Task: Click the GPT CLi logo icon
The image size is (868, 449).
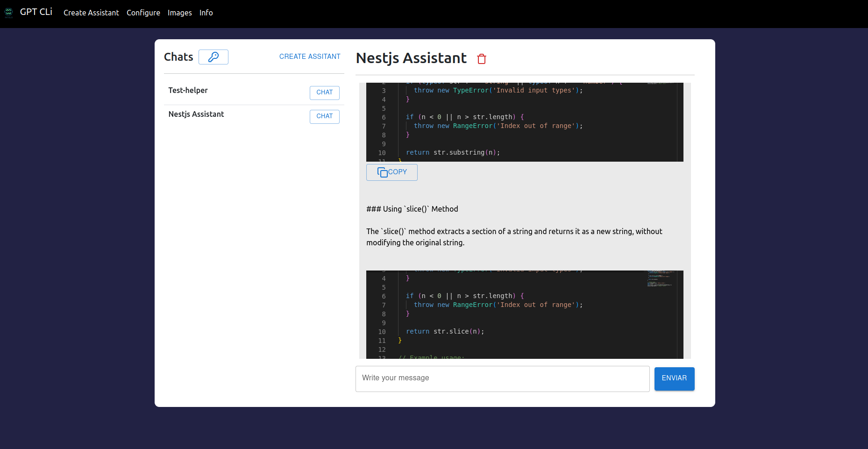Action: (8, 13)
